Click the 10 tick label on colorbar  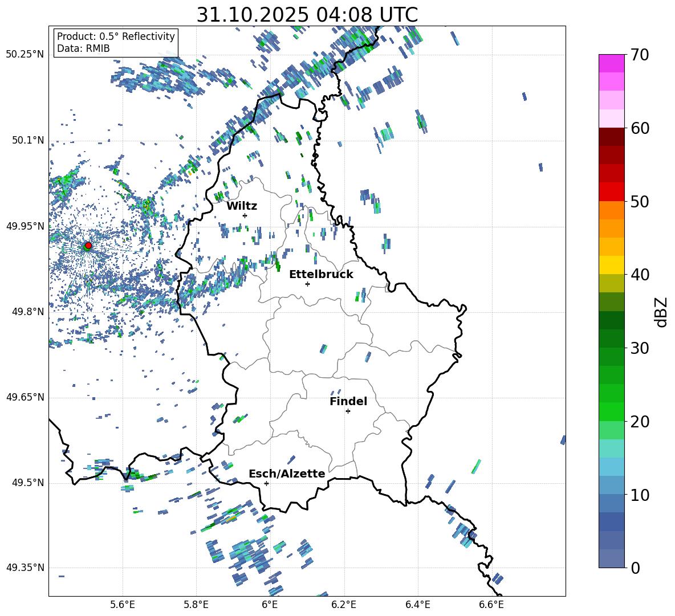[x=640, y=495]
